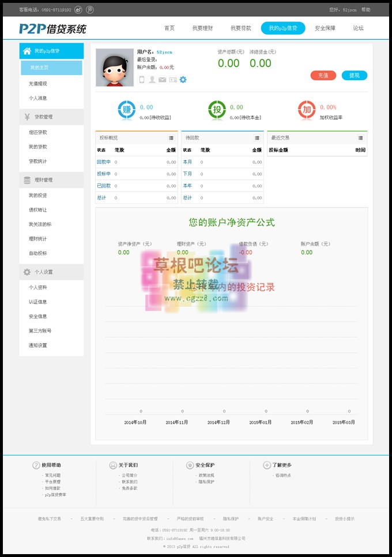Open 偿还贷款 in sidebar

38,133
